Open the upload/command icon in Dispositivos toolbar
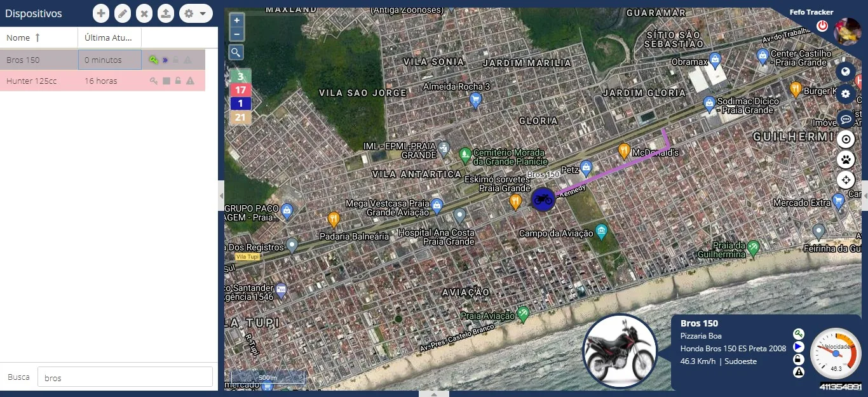This screenshot has height=397, width=868. click(x=166, y=13)
